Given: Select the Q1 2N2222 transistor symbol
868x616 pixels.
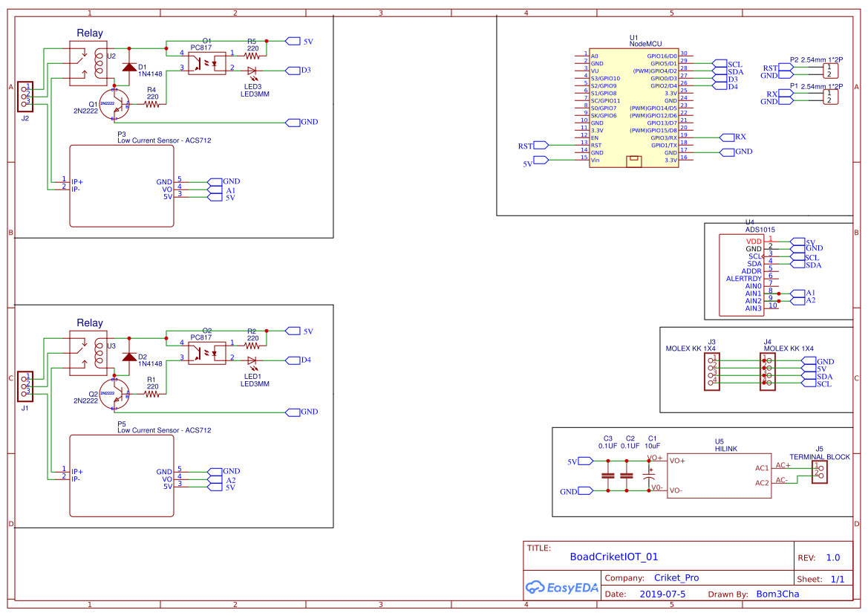Looking at the screenshot, I should (x=116, y=106).
